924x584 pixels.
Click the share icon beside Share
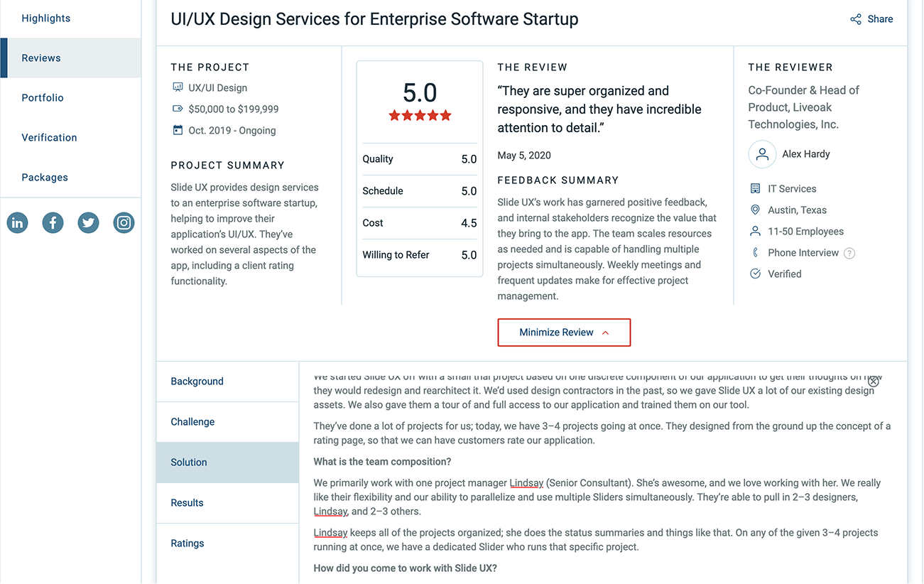[x=856, y=19]
